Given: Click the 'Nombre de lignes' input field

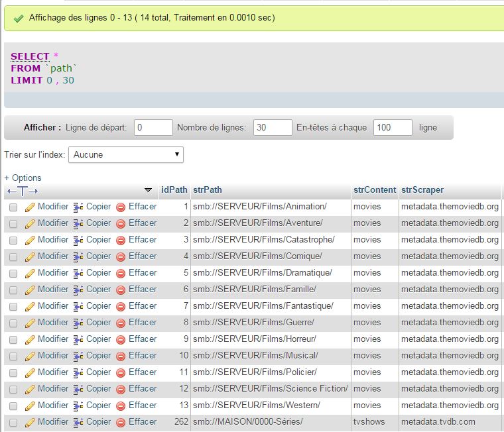Looking at the screenshot, I should point(273,127).
